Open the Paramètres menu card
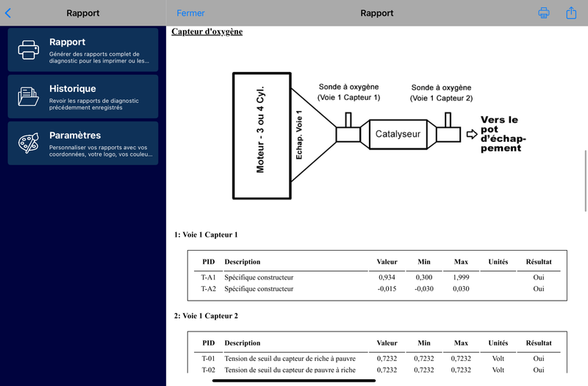Image resolution: width=588 pixels, height=386 pixels. pos(83,143)
